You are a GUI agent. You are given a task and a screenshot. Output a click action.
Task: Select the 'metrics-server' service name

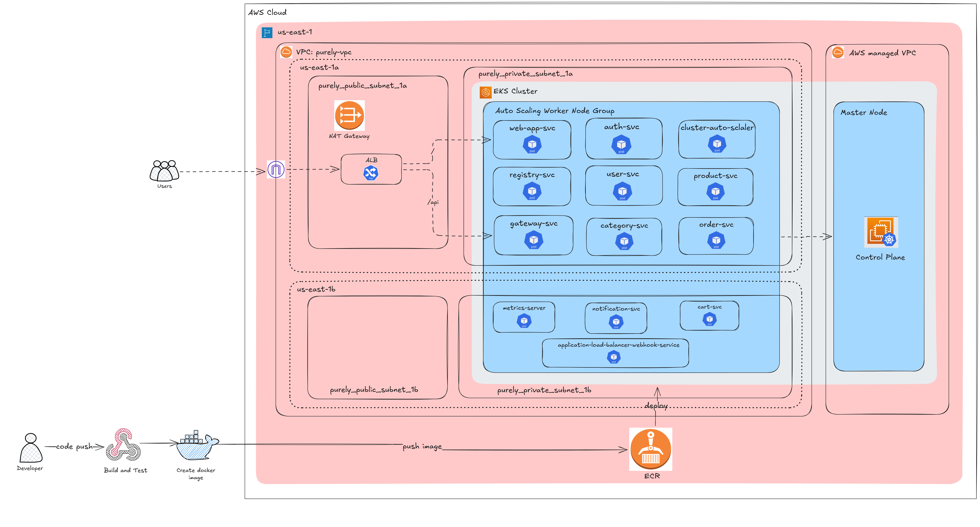(x=524, y=308)
